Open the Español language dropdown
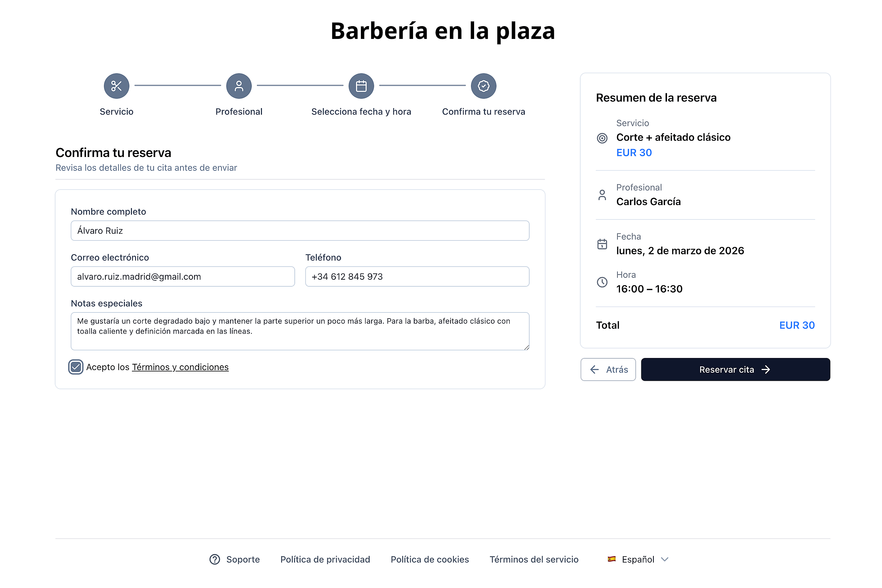882x588 pixels. click(638, 559)
